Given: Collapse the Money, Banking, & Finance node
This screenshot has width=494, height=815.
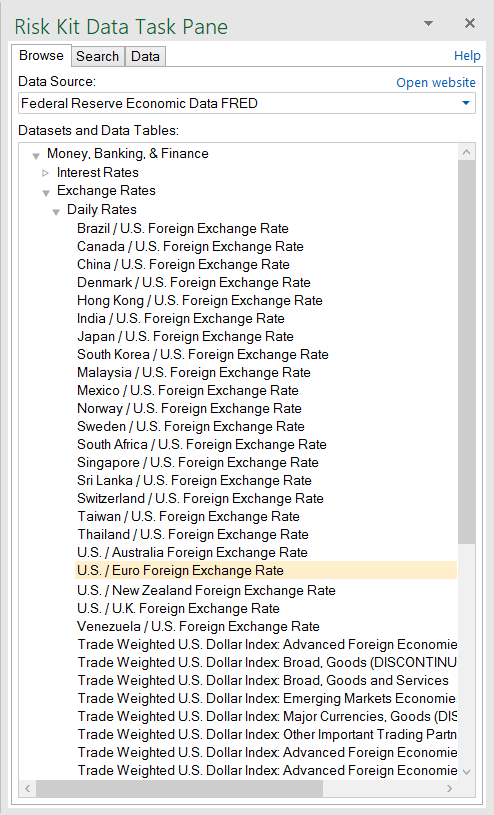Looking at the screenshot, I should coord(36,155).
